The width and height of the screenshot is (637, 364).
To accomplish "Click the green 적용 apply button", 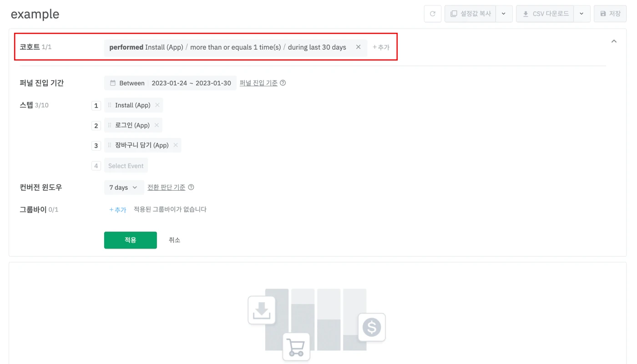I will [x=130, y=240].
